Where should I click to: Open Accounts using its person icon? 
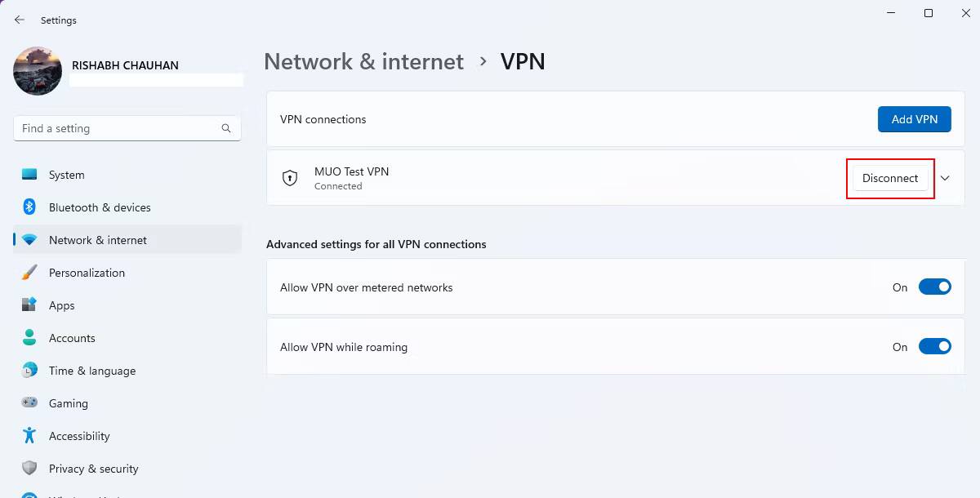(x=29, y=337)
